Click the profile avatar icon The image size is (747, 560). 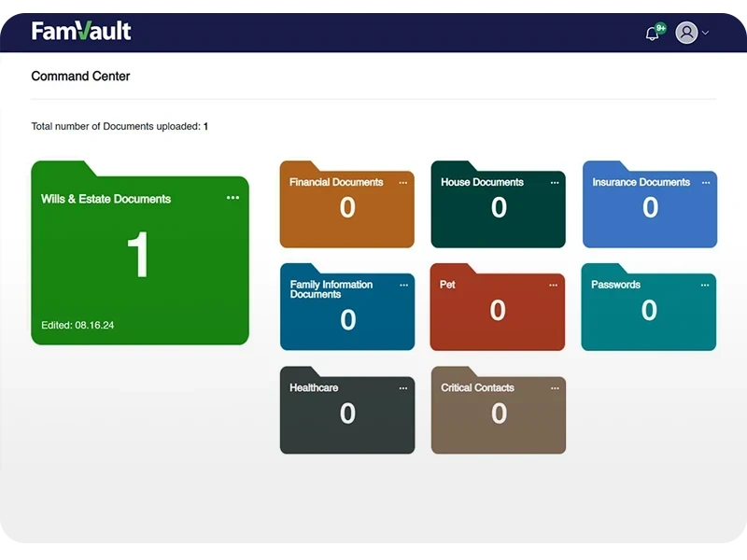click(x=686, y=32)
